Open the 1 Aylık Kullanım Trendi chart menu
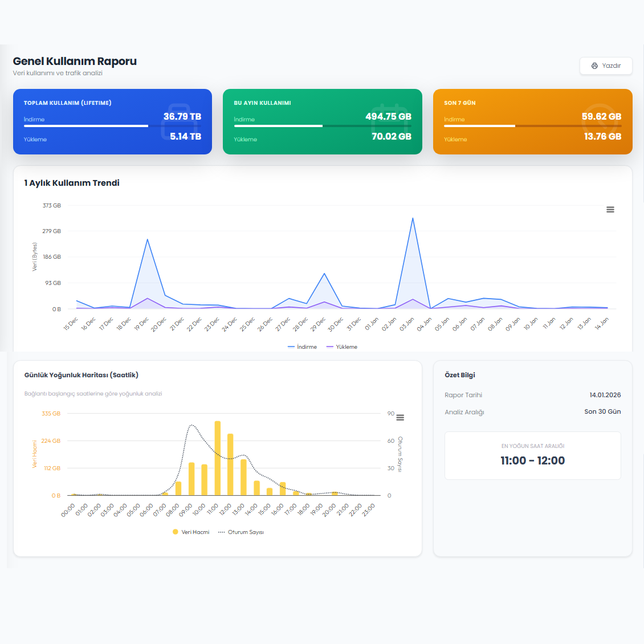644x644 pixels. 610,210
